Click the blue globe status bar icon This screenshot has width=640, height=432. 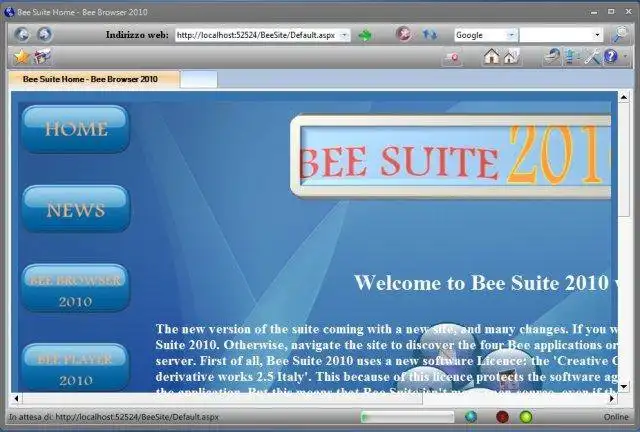click(471, 417)
